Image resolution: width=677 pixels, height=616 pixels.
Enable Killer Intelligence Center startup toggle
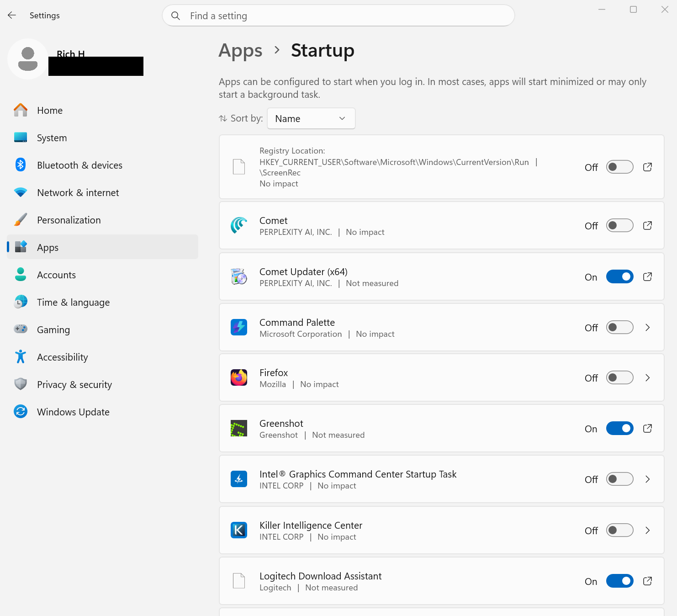(620, 530)
